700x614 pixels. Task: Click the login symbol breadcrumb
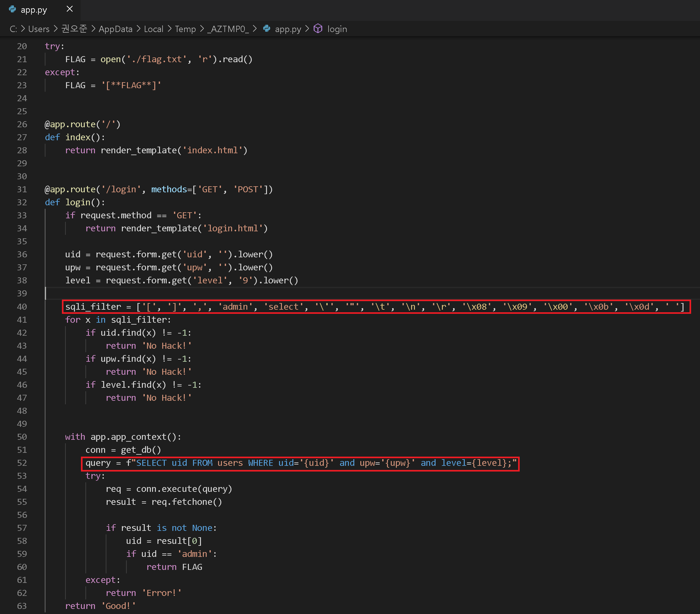coord(337,29)
